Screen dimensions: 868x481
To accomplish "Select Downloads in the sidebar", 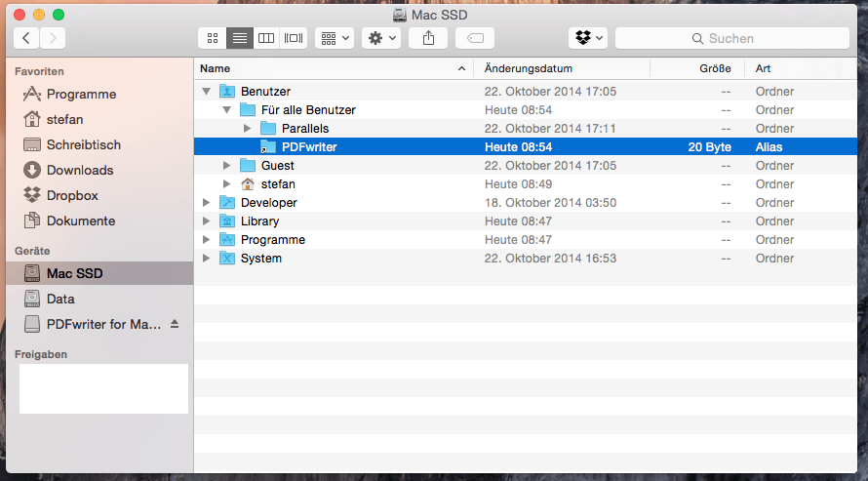I will [x=79, y=170].
